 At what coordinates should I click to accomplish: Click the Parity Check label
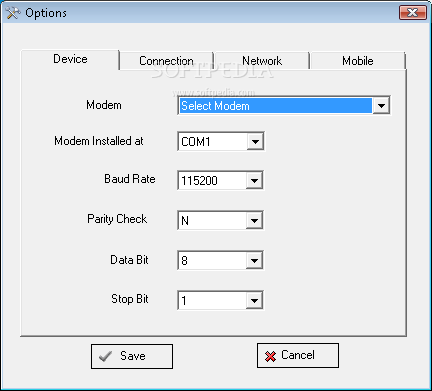tap(117, 219)
